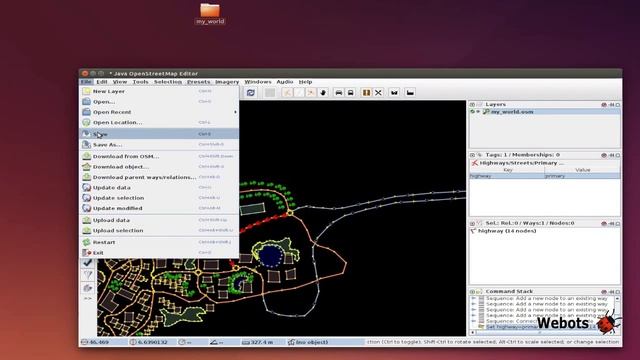Click the hand icon in the toolbar

click(323, 93)
